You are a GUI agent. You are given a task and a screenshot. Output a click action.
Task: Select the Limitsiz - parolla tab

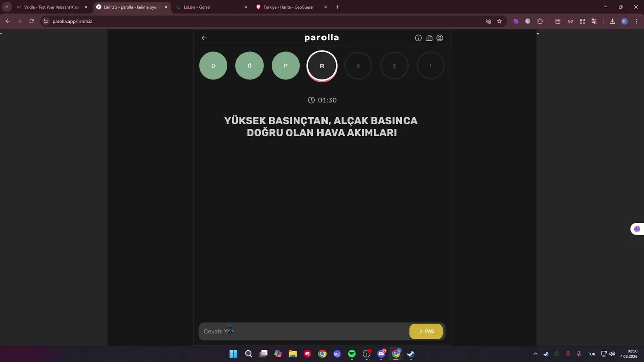(x=132, y=7)
